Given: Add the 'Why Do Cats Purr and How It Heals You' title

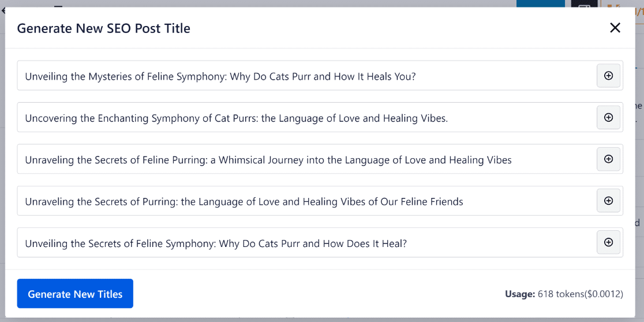Looking at the screenshot, I should 608,76.
